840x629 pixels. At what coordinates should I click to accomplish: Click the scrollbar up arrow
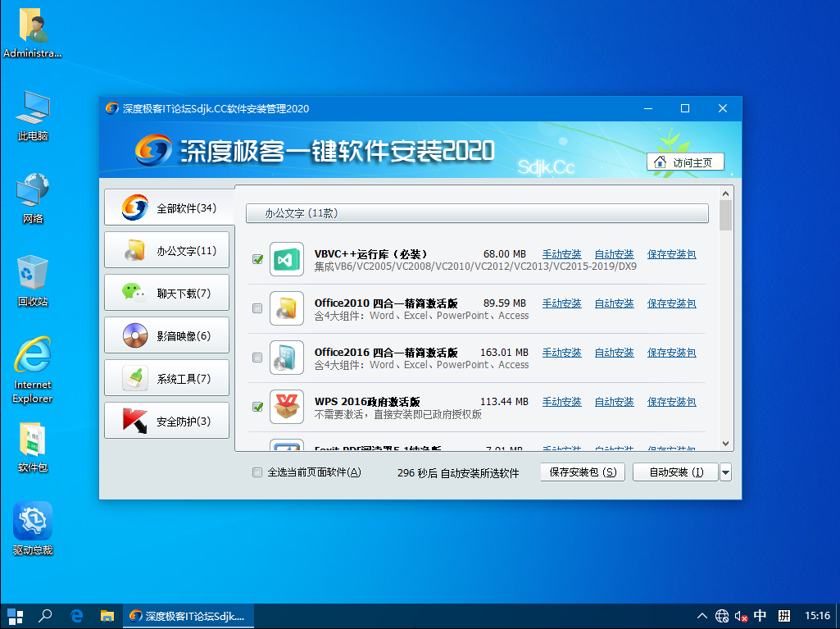[x=726, y=193]
